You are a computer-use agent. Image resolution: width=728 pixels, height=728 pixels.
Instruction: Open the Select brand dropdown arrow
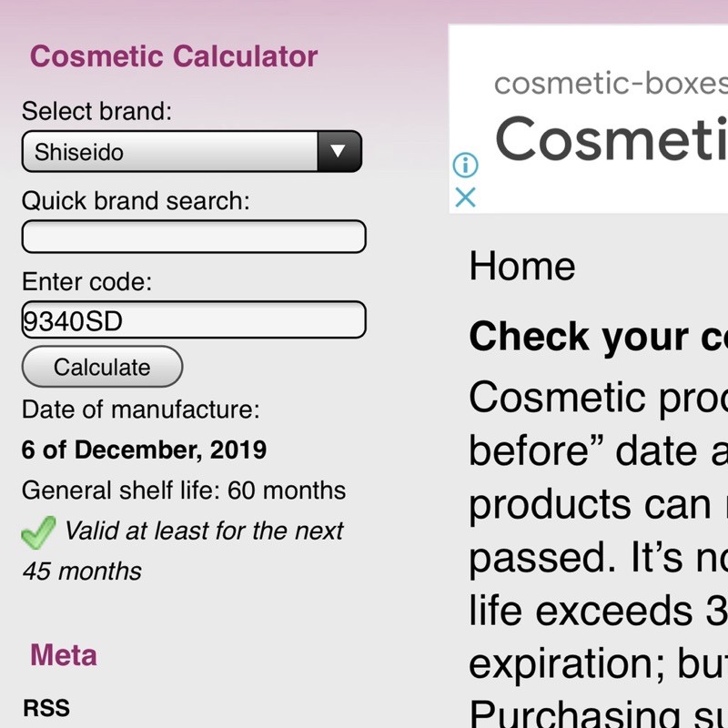coord(339,151)
